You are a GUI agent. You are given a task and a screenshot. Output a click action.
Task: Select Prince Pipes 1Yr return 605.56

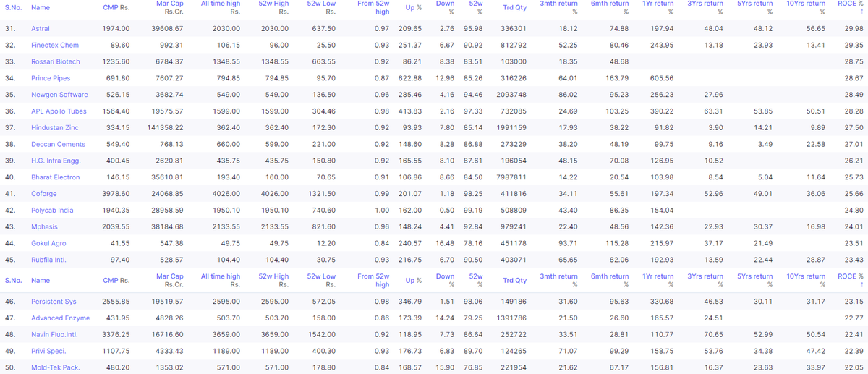[661, 78]
